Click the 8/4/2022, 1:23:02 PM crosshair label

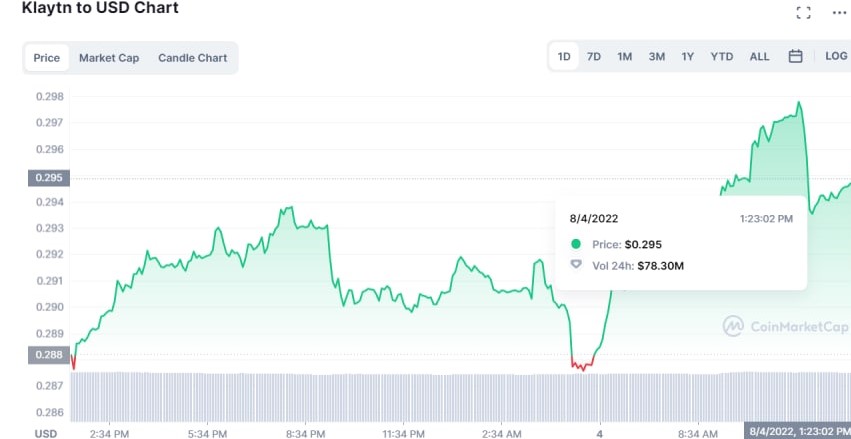click(x=798, y=431)
